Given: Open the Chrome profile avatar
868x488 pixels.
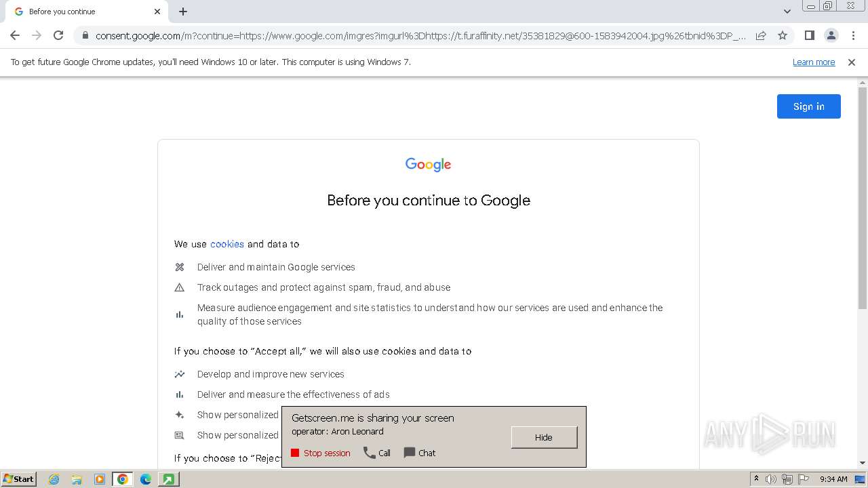Looking at the screenshot, I should [831, 35].
